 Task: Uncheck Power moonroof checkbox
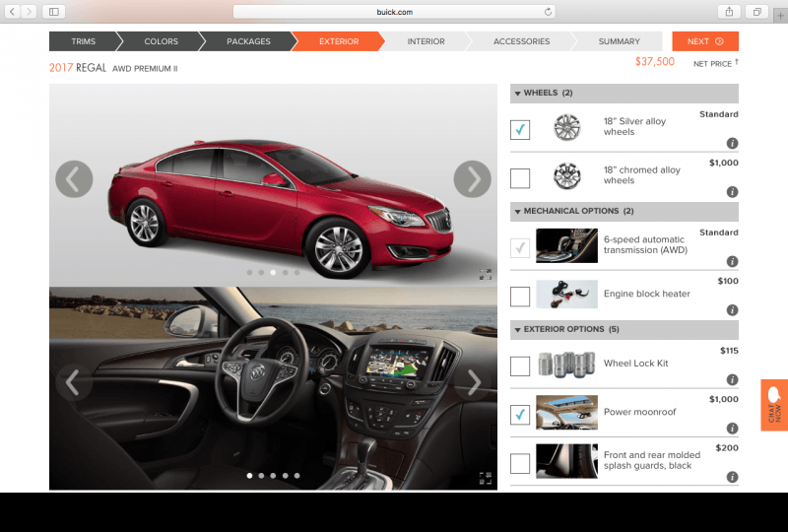[520, 415]
